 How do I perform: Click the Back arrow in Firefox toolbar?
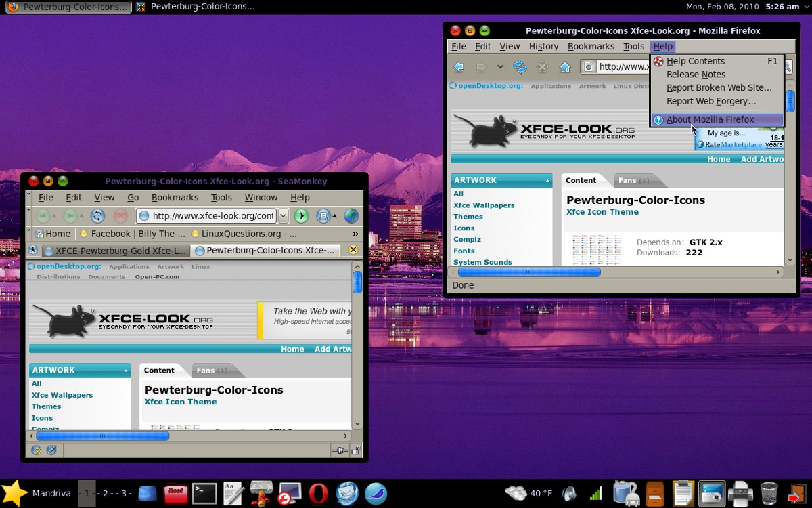coord(459,66)
